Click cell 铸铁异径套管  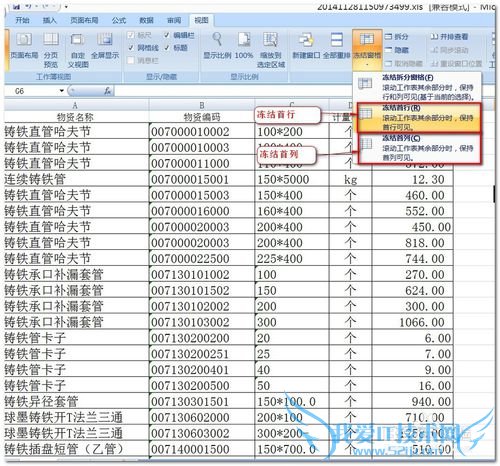click(76, 401)
